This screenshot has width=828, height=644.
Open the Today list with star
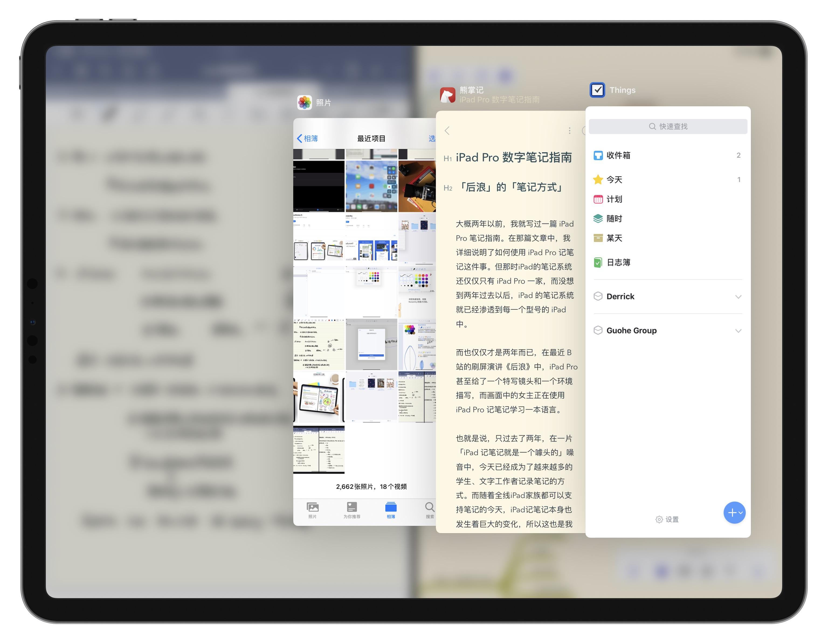[614, 179]
